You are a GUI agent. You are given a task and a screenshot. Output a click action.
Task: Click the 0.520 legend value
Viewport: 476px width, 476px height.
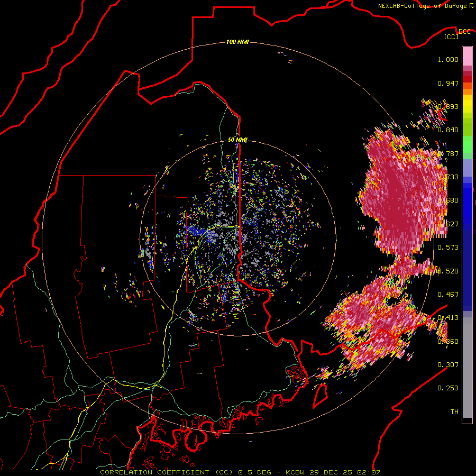pyautogui.click(x=448, y=271)
